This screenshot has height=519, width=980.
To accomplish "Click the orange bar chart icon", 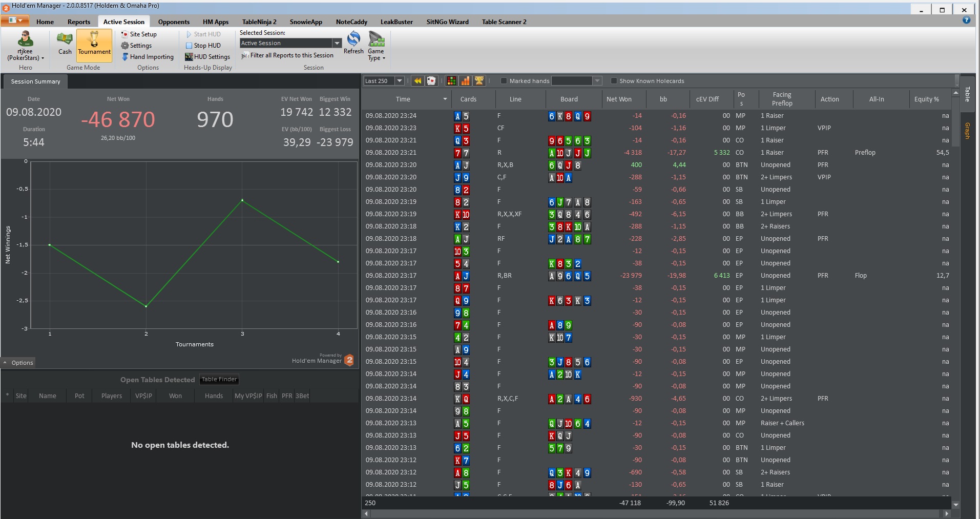I will pos(465,81).
